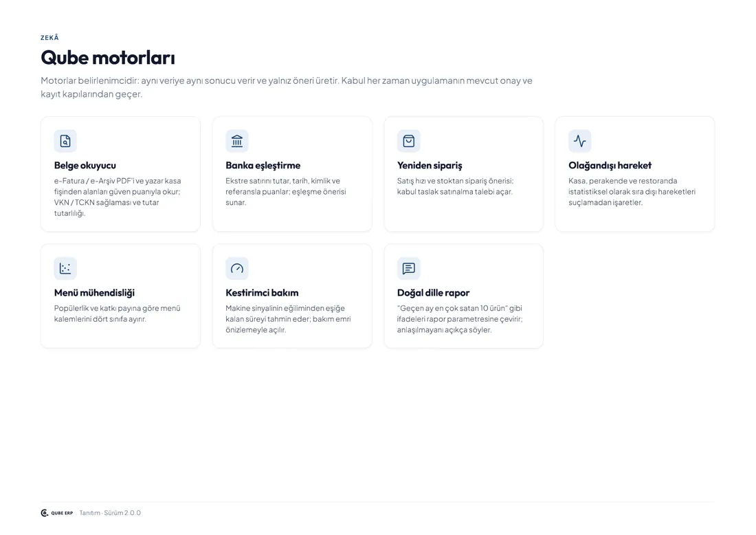
Task: Click the Tanıtım · Sürüm 2.0.0 footer text
Action: pyautogui.click(x=110, y=513)
